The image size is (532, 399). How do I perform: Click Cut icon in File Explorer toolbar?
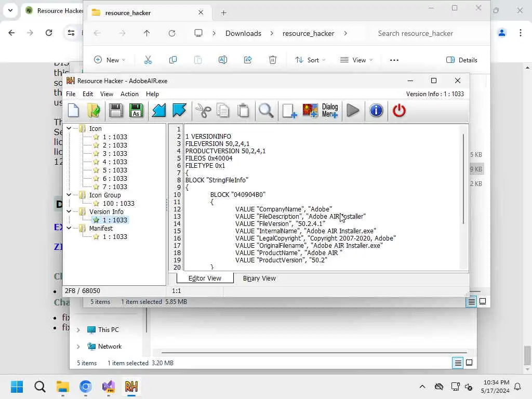tap(148, 60)
